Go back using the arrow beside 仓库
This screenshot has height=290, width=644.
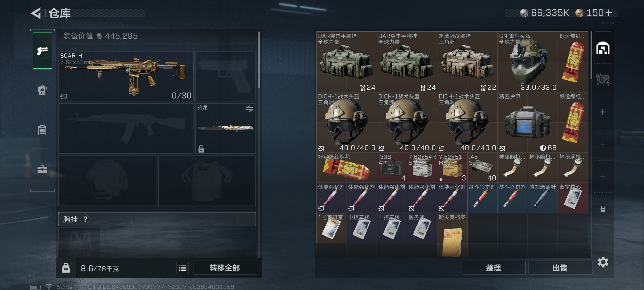click(x=36, y=13)
